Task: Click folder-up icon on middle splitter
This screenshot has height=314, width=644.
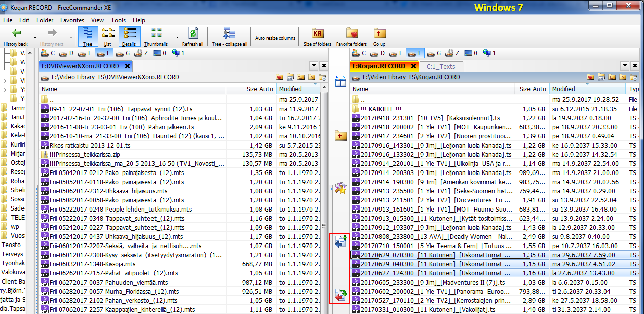Action: coord(340,135)
